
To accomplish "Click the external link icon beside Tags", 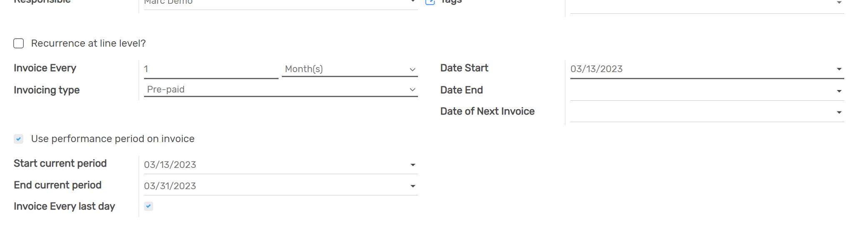I will (x=430, y=2).
